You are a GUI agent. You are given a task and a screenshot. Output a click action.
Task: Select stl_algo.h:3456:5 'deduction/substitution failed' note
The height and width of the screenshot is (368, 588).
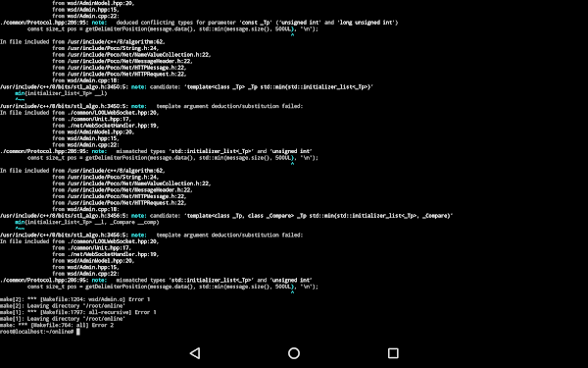click(x=151, y=236)
